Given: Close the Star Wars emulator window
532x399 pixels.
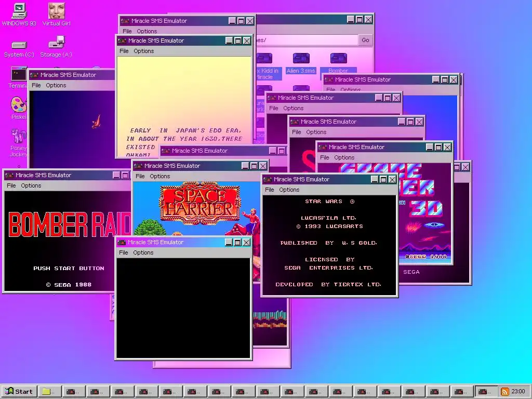Looking at the screenshot, I should pos(392,179).
